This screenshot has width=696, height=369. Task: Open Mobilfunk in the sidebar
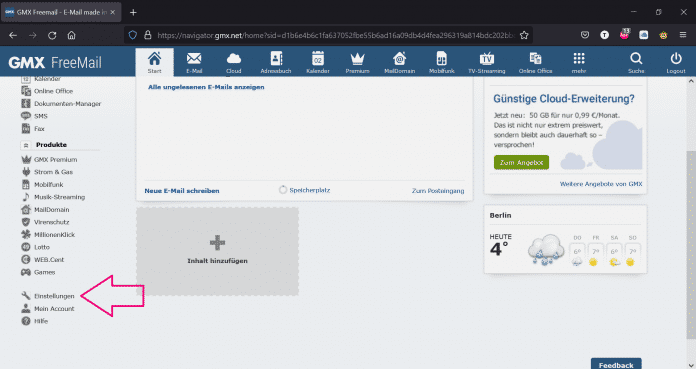click(42, 184)
